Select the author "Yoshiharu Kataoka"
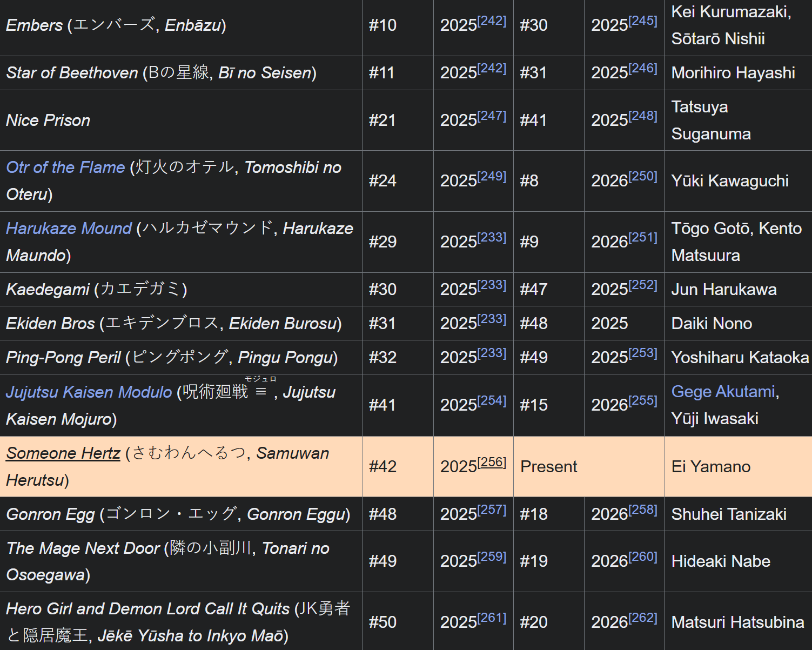 [740, 358]
